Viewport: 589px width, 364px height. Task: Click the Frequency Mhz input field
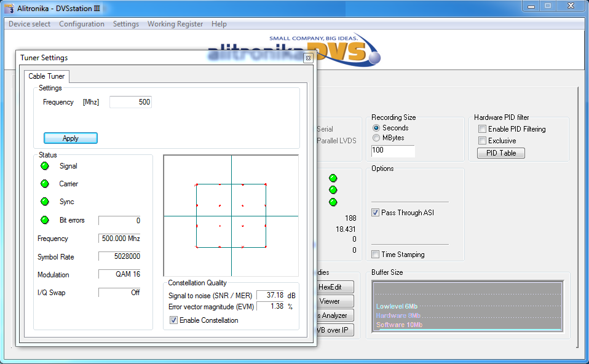(x=130, y=102)
